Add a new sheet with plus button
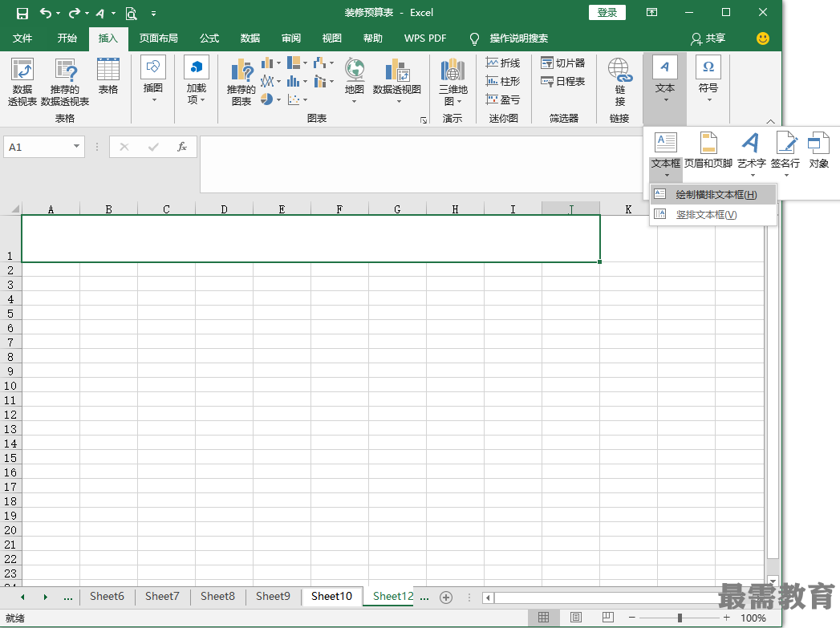 446,597
